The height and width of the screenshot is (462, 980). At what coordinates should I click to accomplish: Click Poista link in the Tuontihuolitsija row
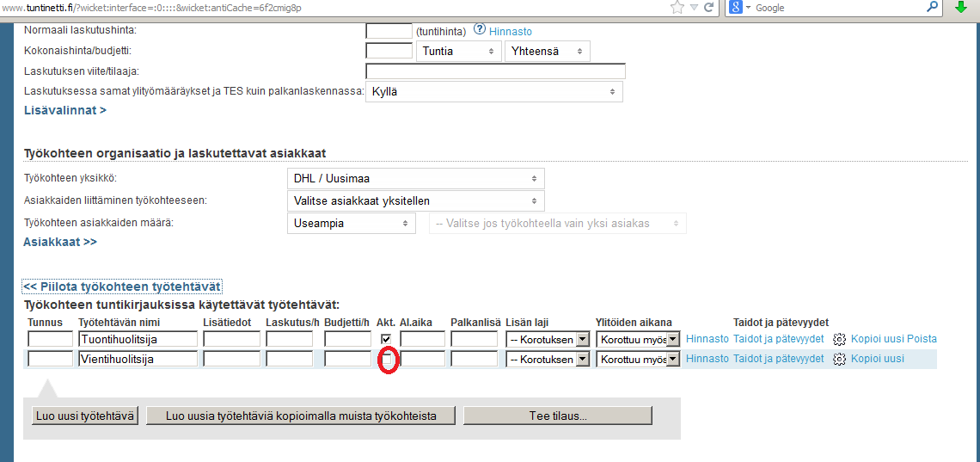(922, 339)
